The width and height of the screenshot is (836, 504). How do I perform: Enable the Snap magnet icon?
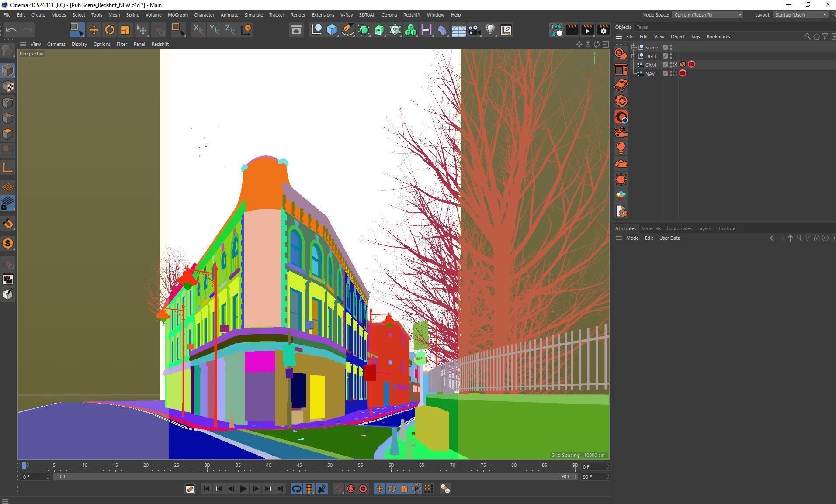(x=8, y=224)
